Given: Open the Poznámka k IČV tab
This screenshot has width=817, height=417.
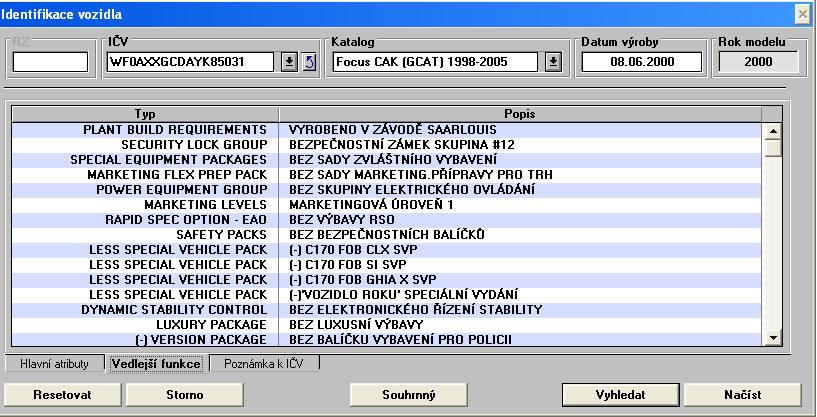Looking at the screenshot, I should coord(266,364).
